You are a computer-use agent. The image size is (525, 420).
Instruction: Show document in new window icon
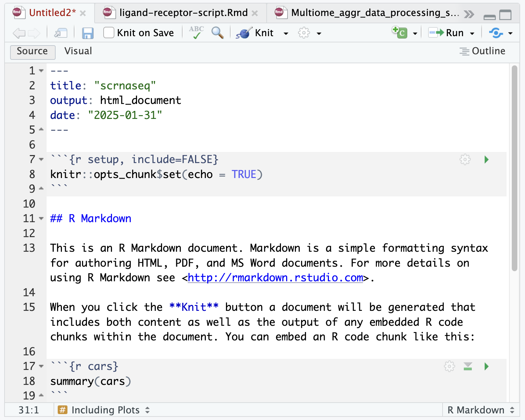pyautogui.click(x=61, y=33)
